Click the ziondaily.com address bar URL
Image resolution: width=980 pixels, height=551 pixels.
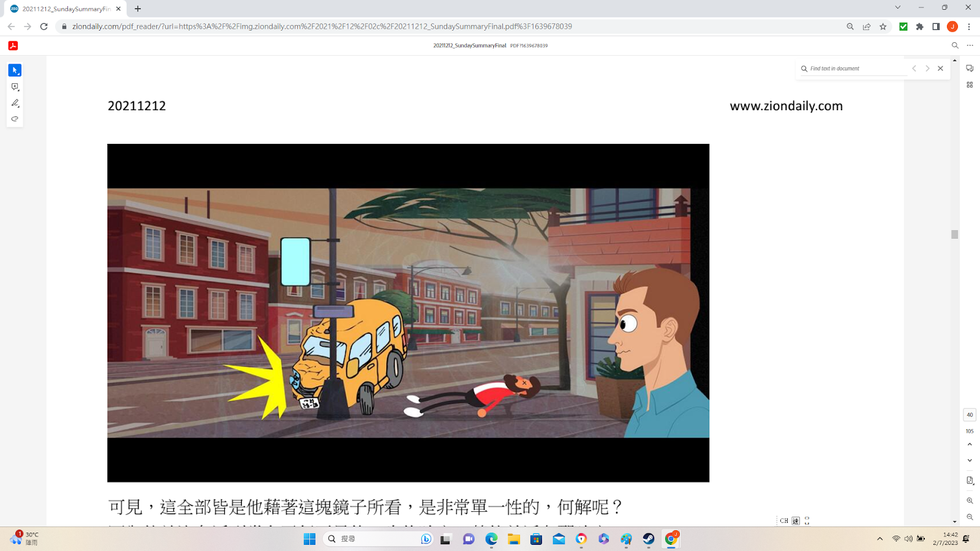322,26
